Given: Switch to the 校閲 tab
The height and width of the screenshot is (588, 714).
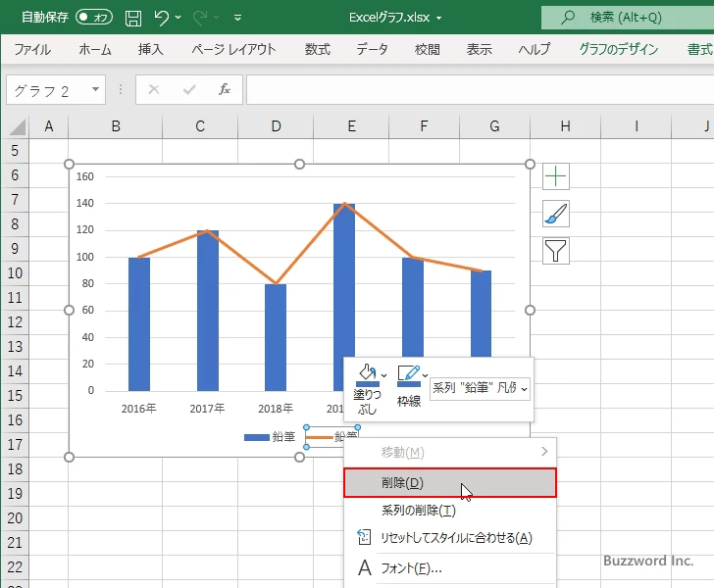Looking at the screenshot, I should tap(428, 49).
